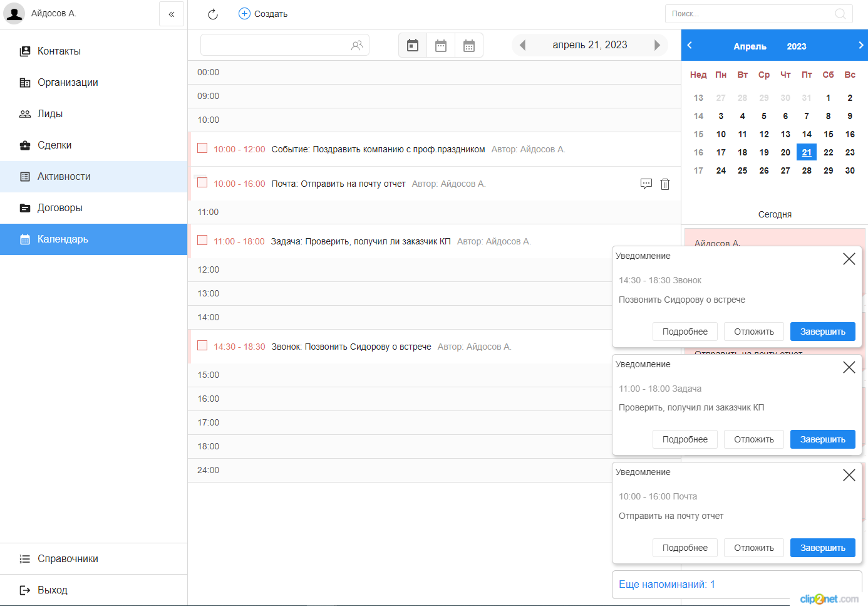Click comment icon on Отправить на почту отчет row
868x606 pixels.
(x=646, y=184)
